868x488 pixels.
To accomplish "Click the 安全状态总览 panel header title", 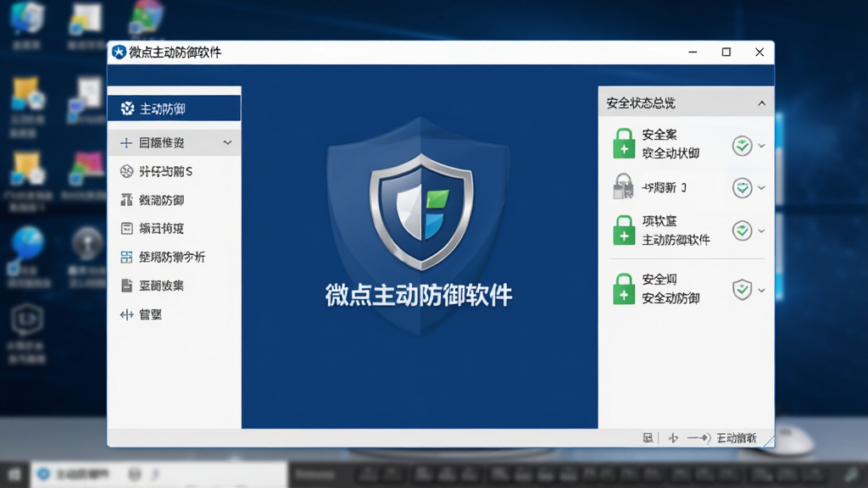I will pyautogui.click(x=641, y=103).
